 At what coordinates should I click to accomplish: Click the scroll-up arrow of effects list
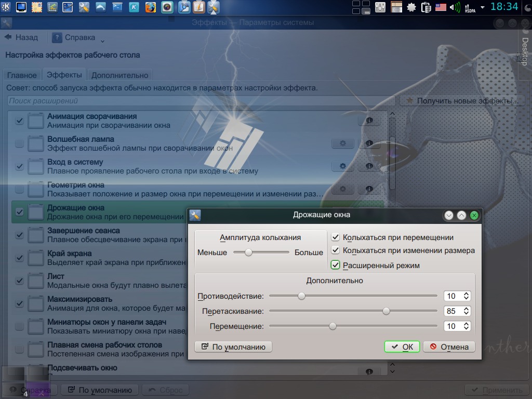click(x=392, y=114)
